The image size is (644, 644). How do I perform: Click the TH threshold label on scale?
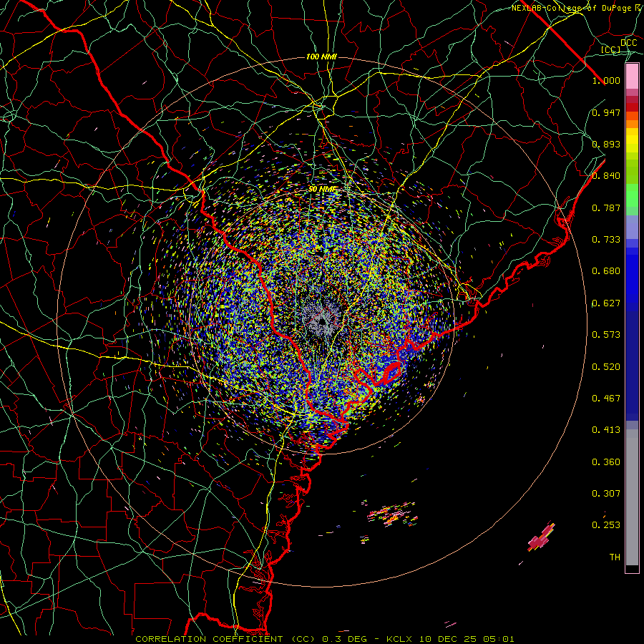point(615,557)
